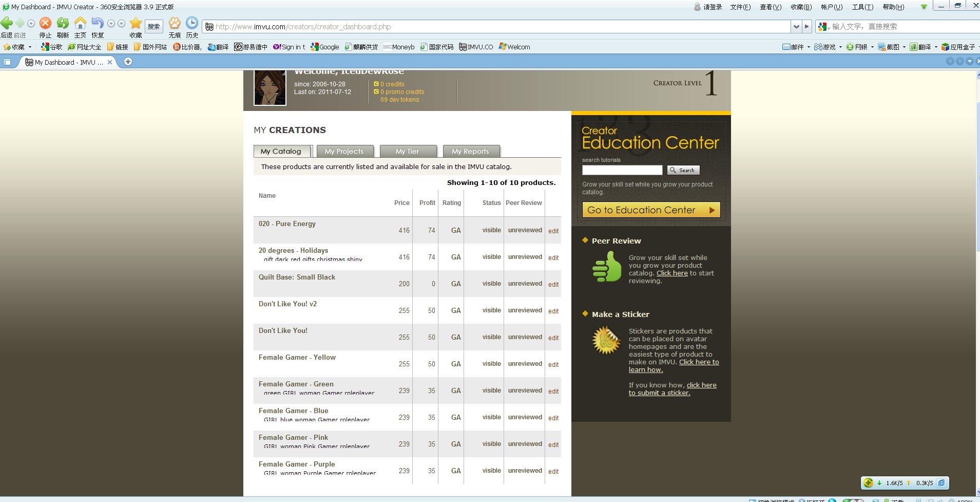The width and height of the screenshot is (980, 502).
Task: Open the 工具(T) menu
Action: (862, 7)
